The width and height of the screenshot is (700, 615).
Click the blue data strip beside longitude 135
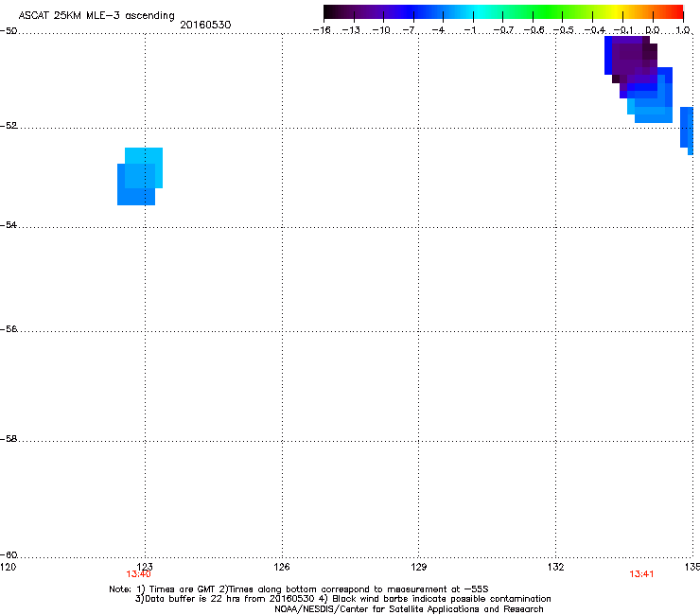[687, 130]
